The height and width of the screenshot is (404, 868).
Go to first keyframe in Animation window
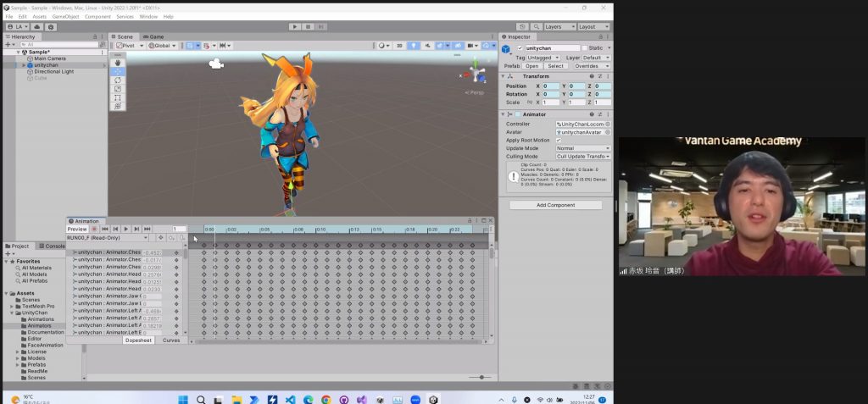click(x=104, y=229)
